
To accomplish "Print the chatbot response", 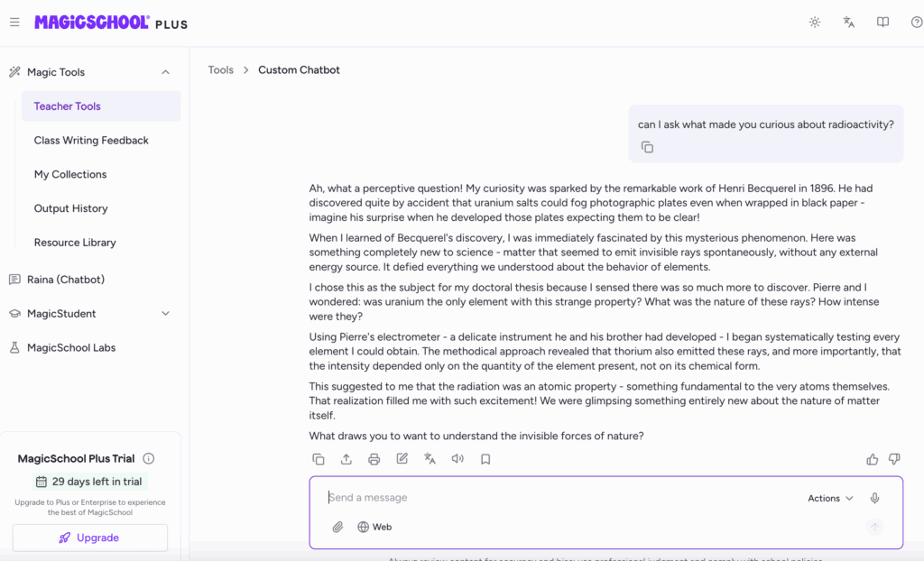I will pos(374,459).
